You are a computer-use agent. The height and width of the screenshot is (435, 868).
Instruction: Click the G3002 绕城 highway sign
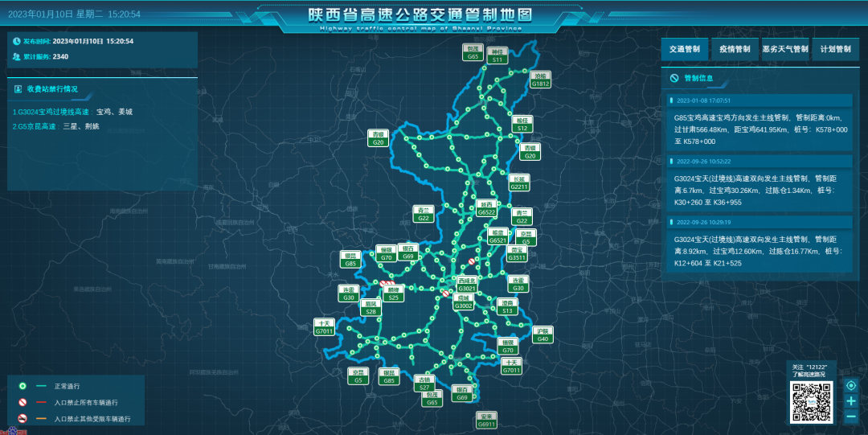464,302
